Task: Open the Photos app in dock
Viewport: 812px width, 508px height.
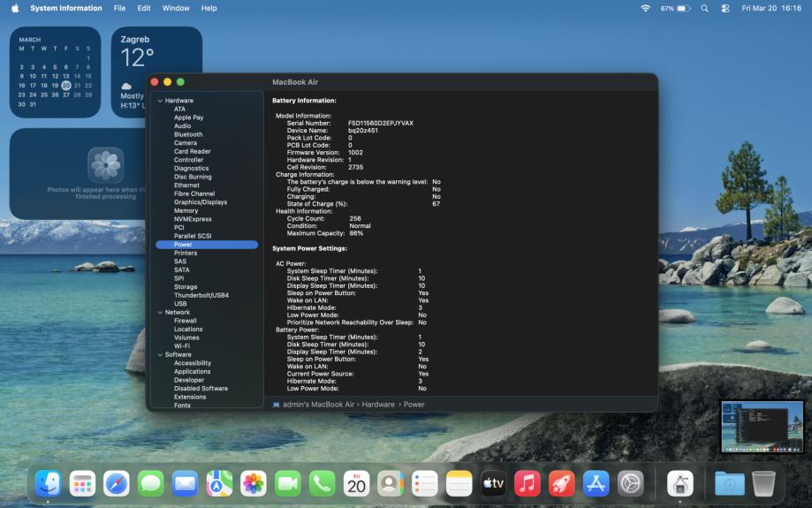Action: 254,483
